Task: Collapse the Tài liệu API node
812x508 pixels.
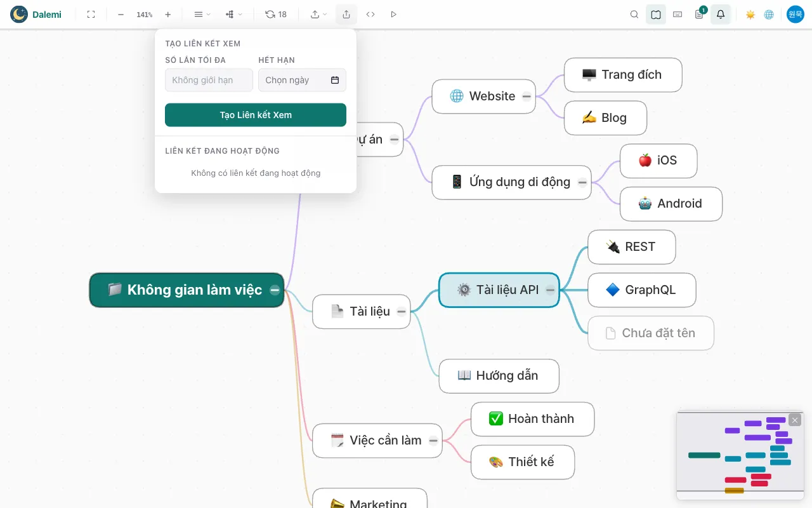Action: point(550,290)
